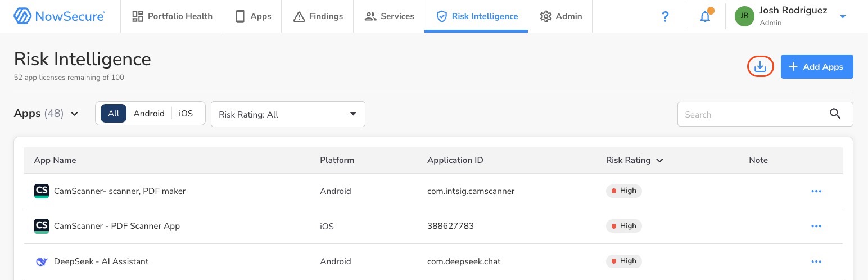Click the search magnifier icon
868x280 pixels.
click(835, 114)
